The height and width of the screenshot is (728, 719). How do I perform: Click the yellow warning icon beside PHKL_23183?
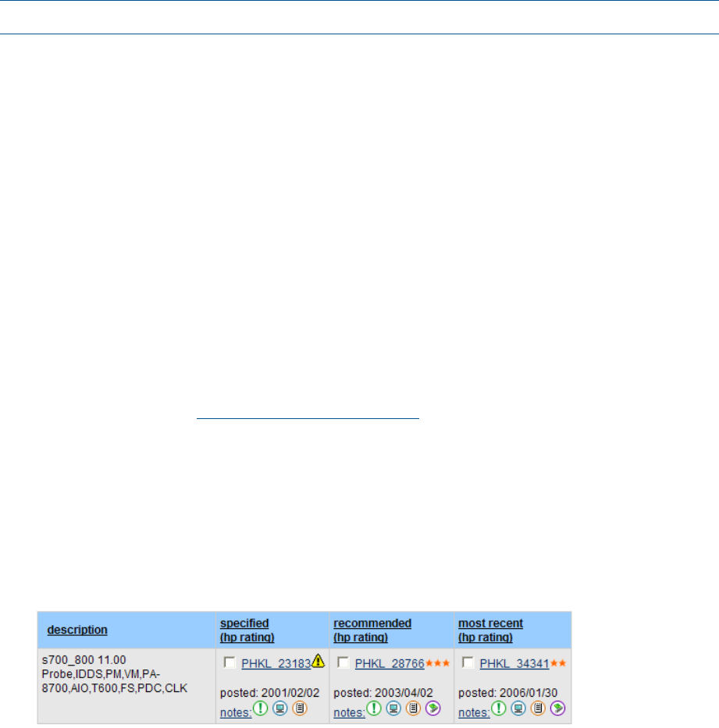pos(319,661)
